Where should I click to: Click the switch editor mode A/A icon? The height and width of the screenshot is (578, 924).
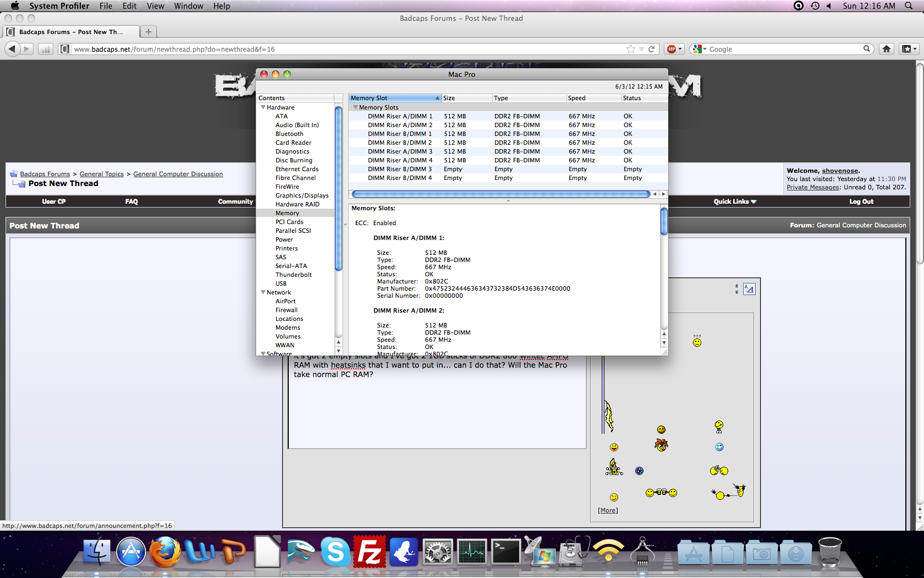[749, 288]
